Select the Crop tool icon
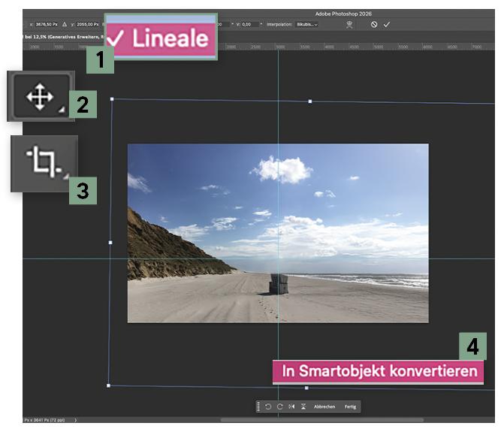504x432 pixels. point(42,162)
